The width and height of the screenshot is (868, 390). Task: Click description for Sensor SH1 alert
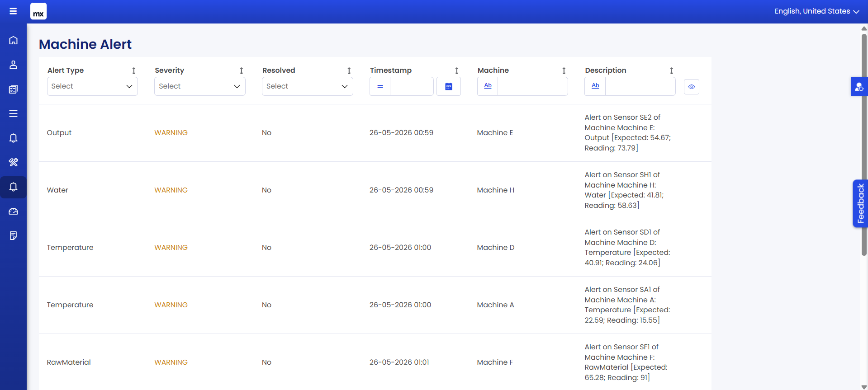[624, 190]
